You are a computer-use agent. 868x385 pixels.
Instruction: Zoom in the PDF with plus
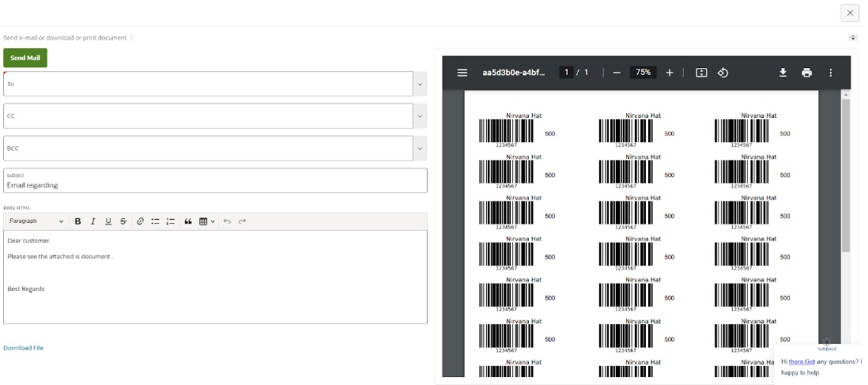click(x=670, y=73)
